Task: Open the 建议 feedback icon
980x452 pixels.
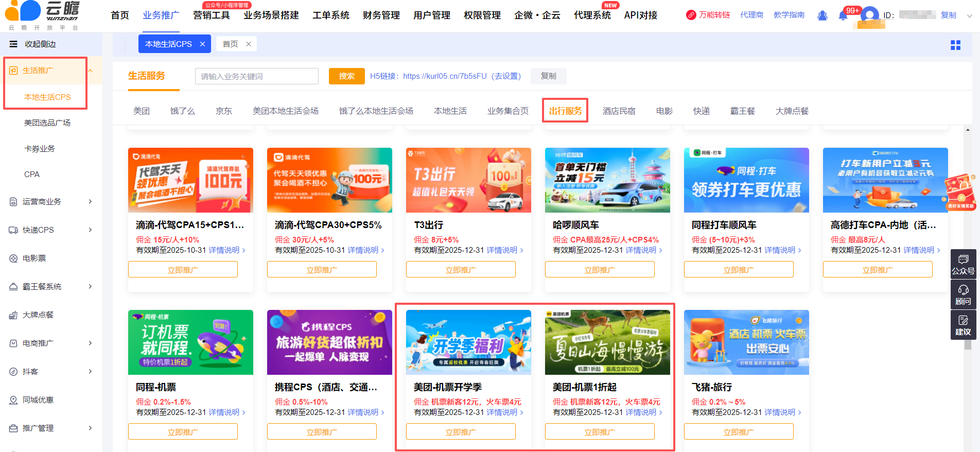Action: coord(962,325)
